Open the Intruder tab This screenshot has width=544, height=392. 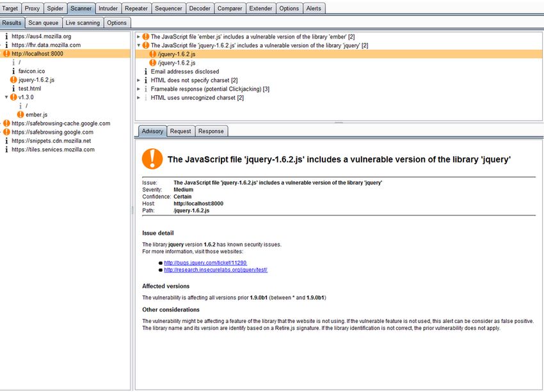click(108, 8)
